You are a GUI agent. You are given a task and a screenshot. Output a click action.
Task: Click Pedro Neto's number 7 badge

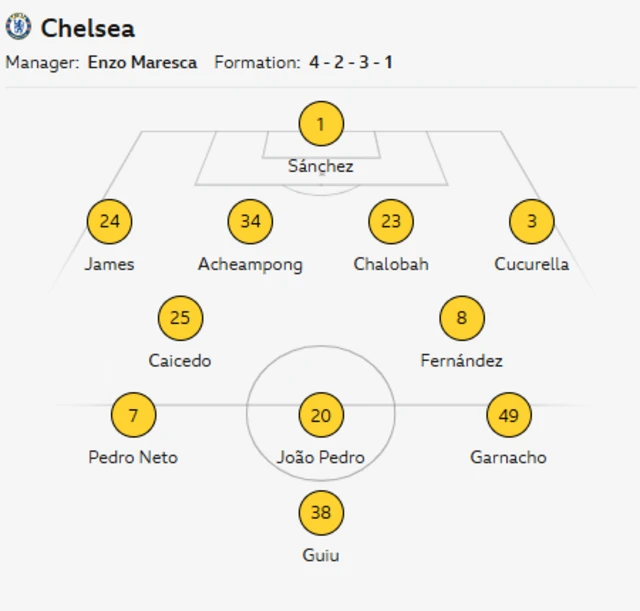pyautogui.click(x=133, y=415)
